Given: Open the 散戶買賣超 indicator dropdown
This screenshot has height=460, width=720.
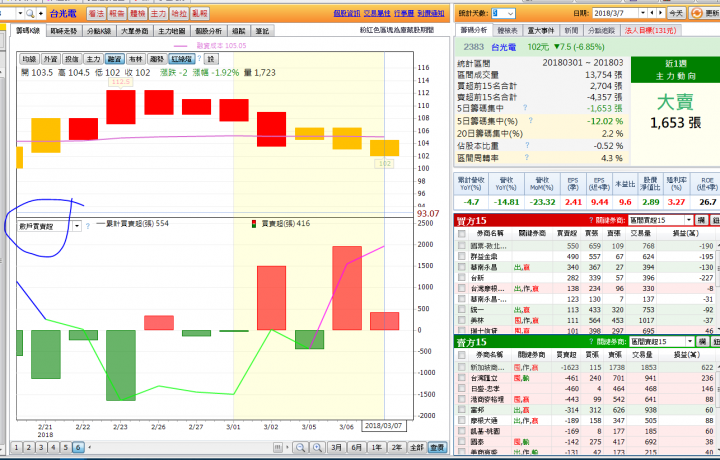Looking at the screenshot, I should pyautogui.click(x=77, y=226).
